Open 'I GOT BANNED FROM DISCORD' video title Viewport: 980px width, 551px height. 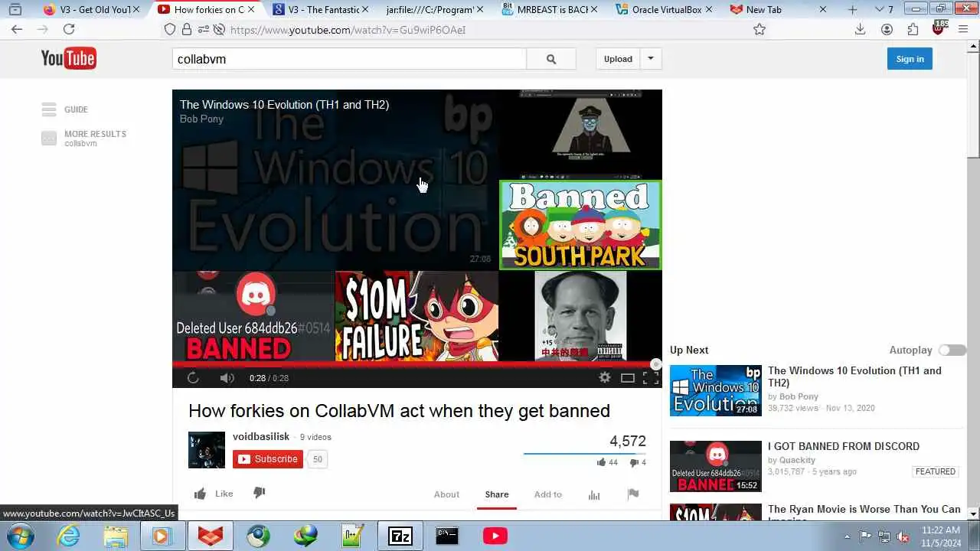coord(844,446)
